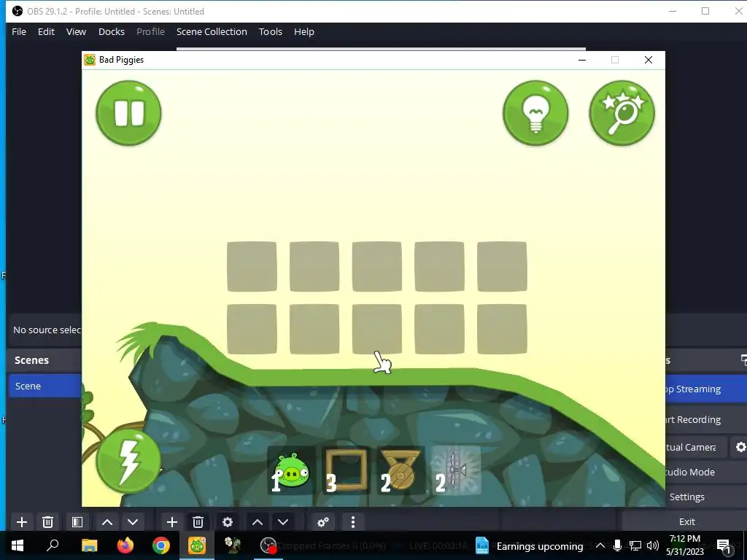Add a new scene with plus button
This screenshot has height=560, width=747.
tap(21, 522)
